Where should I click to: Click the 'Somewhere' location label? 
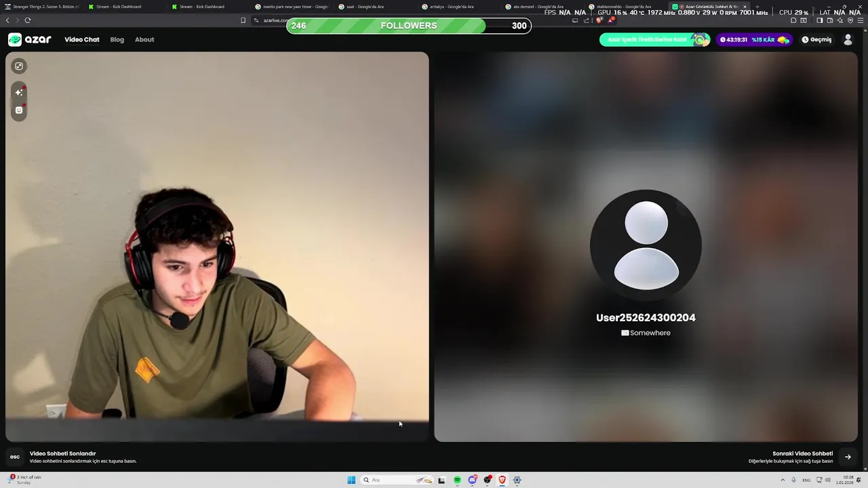tap(650, 333)
